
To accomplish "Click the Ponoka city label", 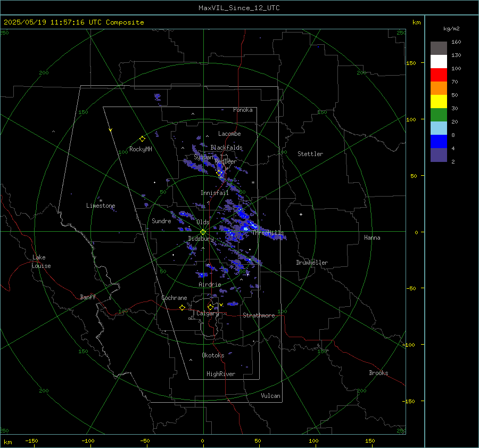I will point(243,110).
